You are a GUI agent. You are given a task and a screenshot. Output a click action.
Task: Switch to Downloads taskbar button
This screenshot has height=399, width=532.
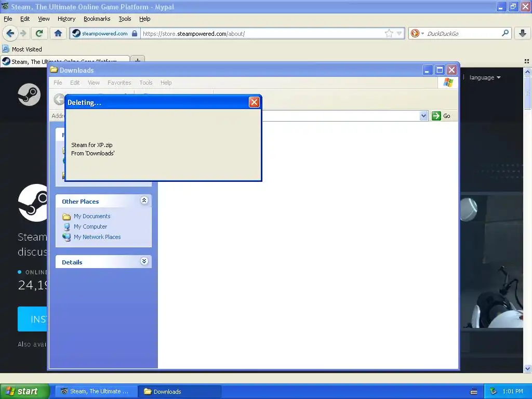pos(180,391)
